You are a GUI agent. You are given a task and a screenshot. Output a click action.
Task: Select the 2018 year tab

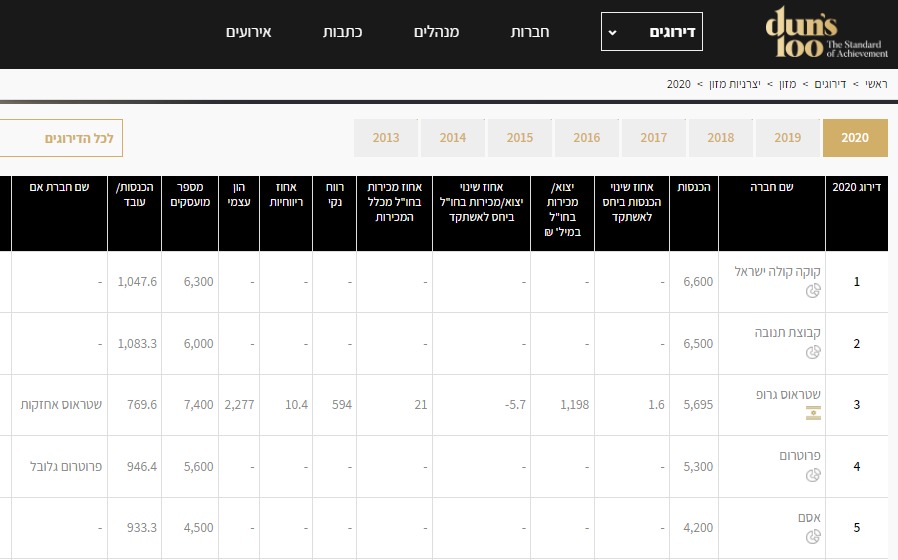(x=720, y=138)
